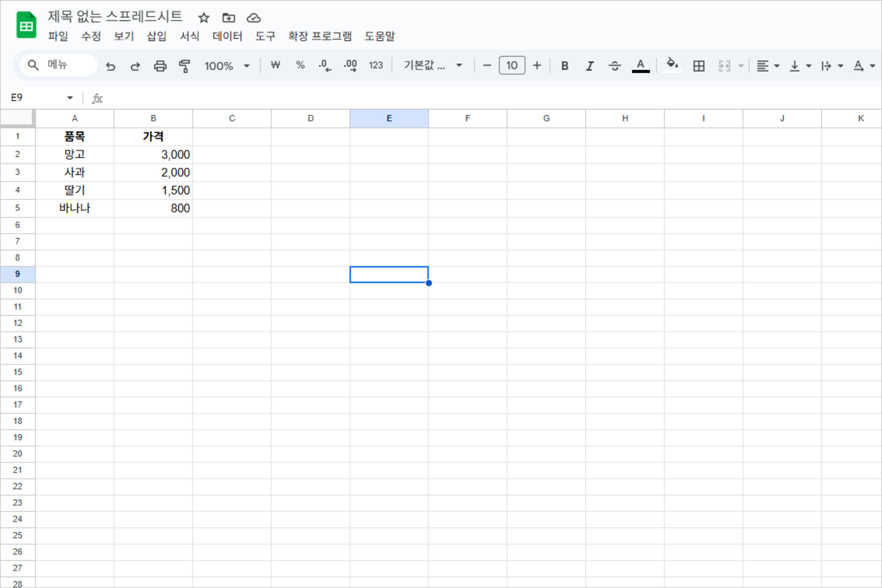Toggle strikethrough formatting
882x588 pixels.
[x=614, y=66]
